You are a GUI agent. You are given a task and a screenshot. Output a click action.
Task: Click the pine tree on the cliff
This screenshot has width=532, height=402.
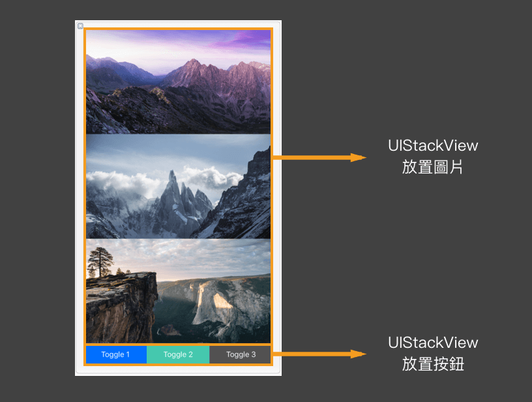(x=100, y=262)
